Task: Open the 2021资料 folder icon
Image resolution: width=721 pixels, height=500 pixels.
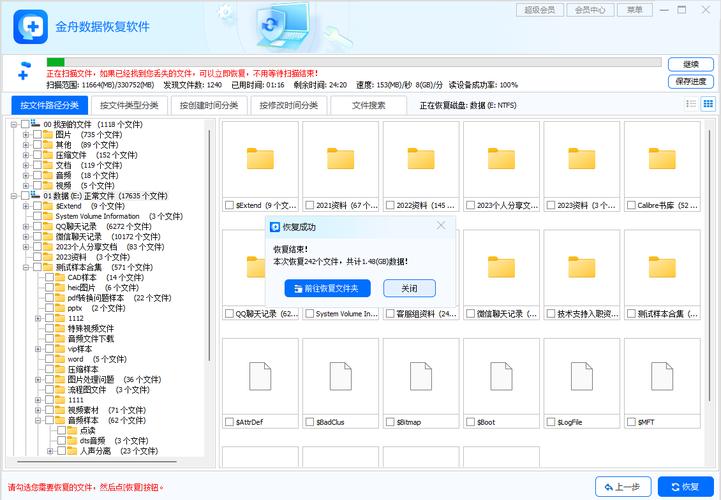Action: click(339, 159)
